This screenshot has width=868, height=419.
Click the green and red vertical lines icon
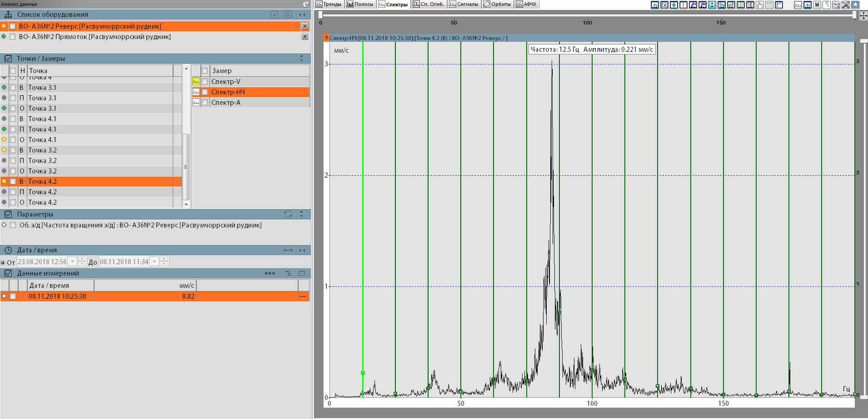point(741,5)
